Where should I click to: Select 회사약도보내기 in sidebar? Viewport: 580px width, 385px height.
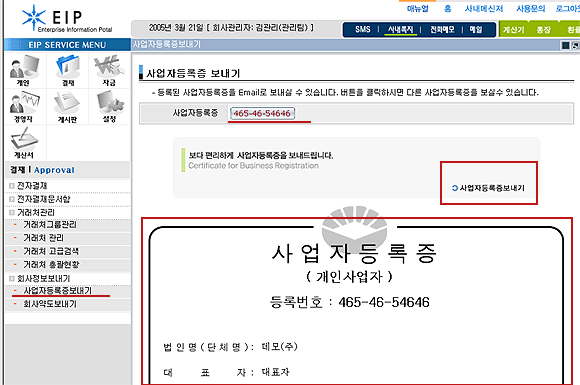(x=50, y=304)
